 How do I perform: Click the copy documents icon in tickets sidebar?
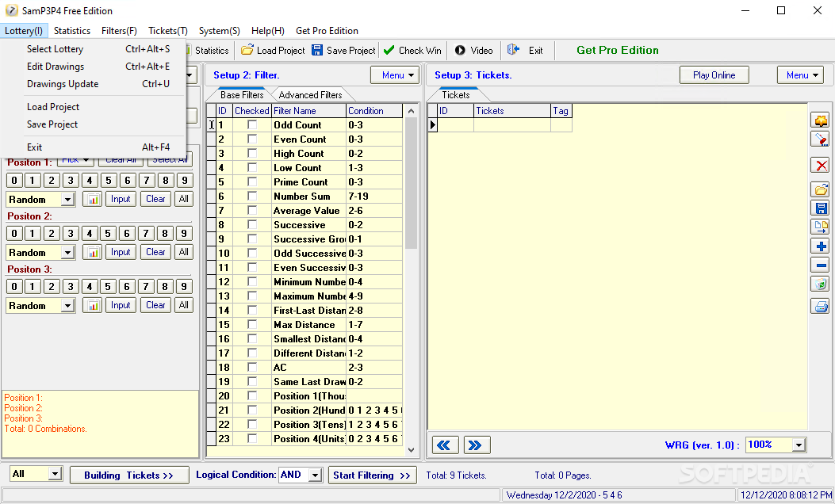821,227
